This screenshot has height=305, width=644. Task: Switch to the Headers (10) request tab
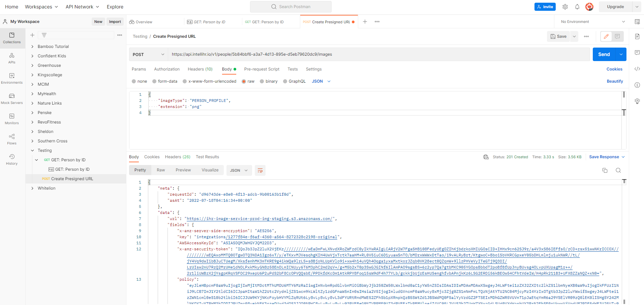point(200,69)
